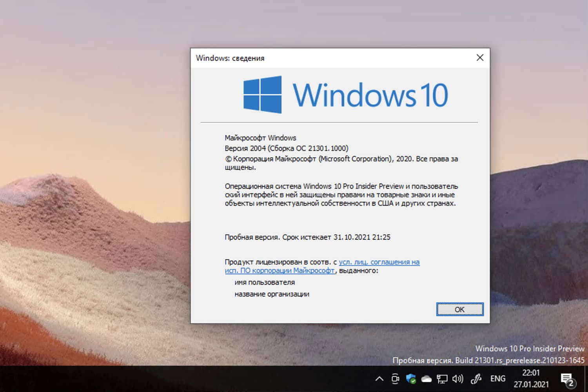Open network settings via the network tray icon

442,378
